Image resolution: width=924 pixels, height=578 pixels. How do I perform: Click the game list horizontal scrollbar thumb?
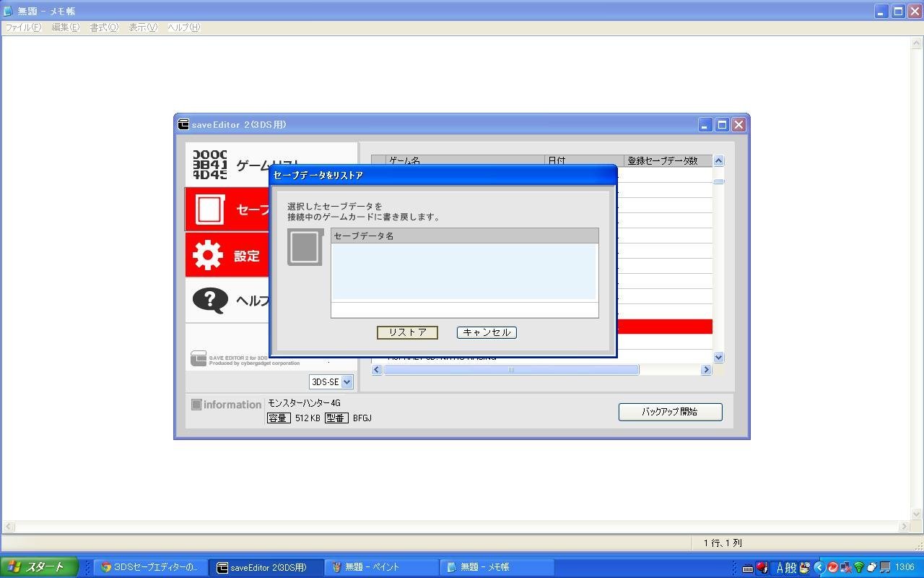[x=510, y=370]
